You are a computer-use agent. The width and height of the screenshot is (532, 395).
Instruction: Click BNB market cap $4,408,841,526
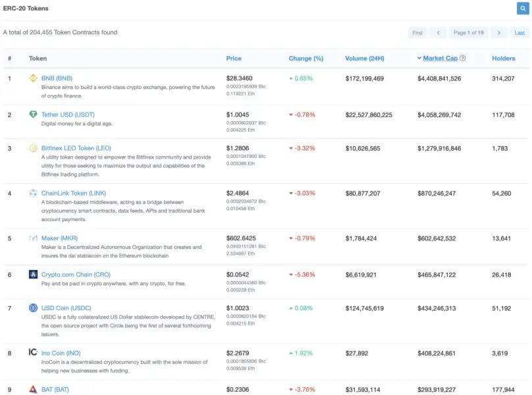point(439,79)
